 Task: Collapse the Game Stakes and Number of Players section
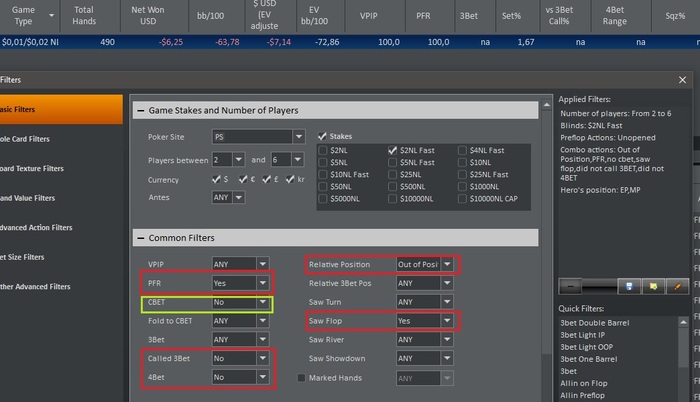pyautogui.click(x=140, y=110)
